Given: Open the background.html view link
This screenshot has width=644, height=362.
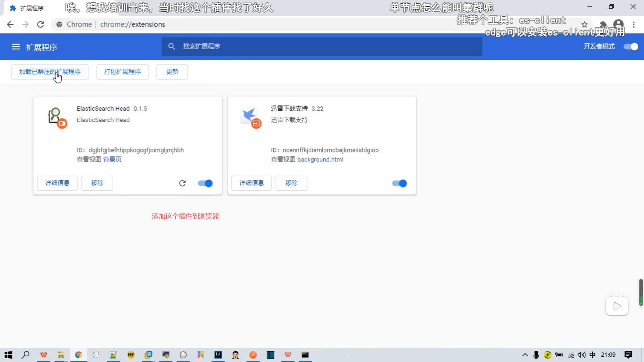Looking at the screenshot, I should 320,160.
